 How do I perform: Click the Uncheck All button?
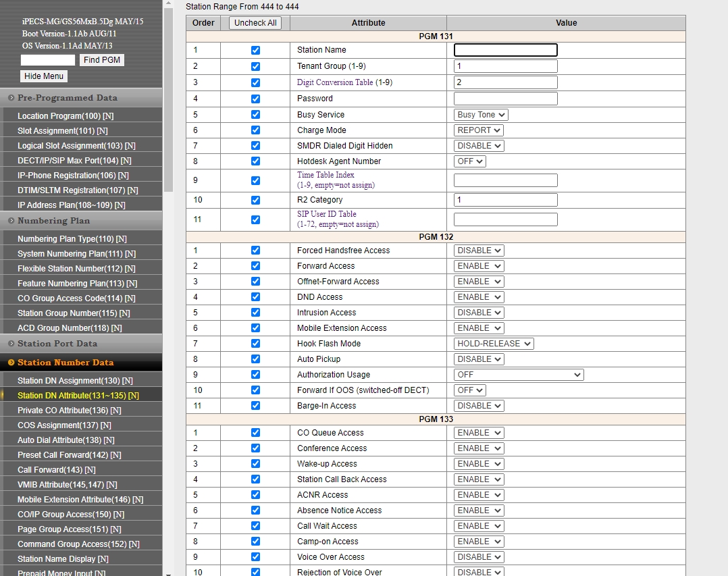pyautogui.click(x=255, y=23)
